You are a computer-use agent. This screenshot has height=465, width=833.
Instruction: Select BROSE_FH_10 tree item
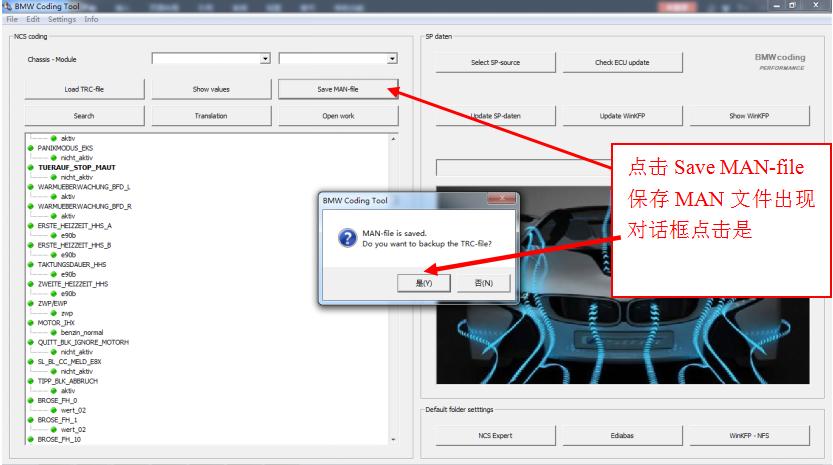click(x=59, y=439)
